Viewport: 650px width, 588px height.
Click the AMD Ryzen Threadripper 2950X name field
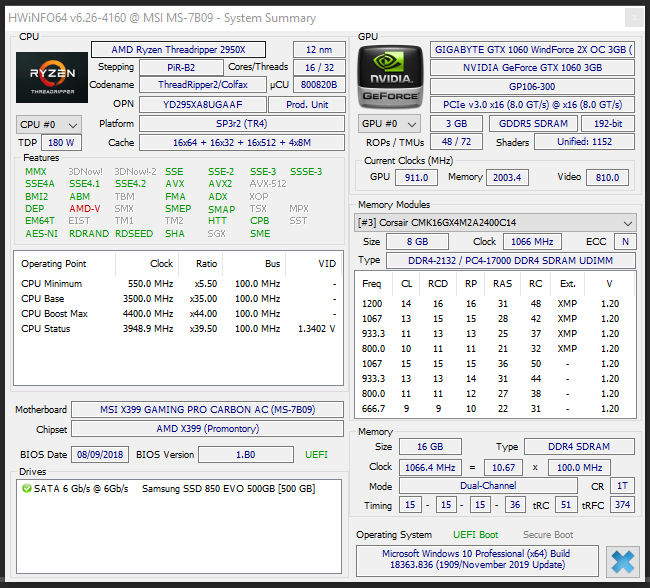pos(178,50)
